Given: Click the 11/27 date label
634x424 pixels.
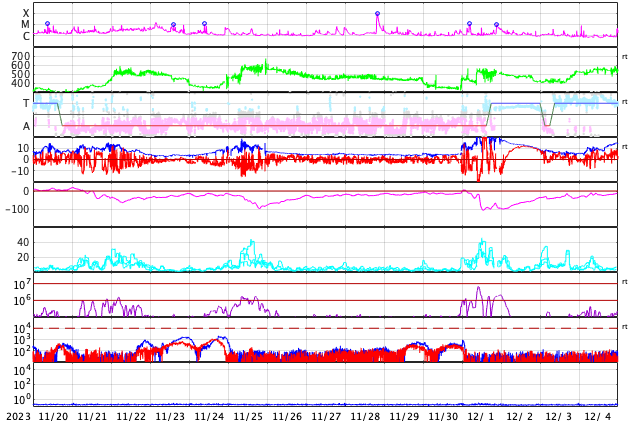Looking at the screenshot, I should point(326,416).
